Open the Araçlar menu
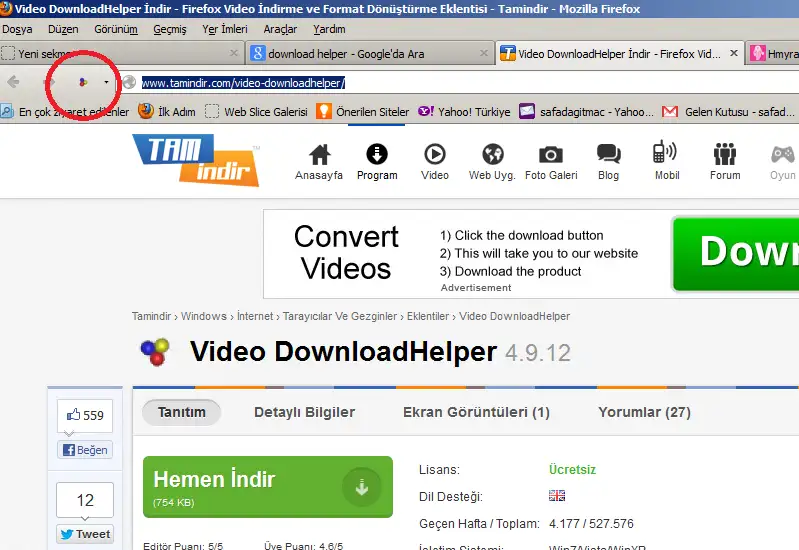Image resolution: width=799 pixels, height=550 pixels. point(280,29)
